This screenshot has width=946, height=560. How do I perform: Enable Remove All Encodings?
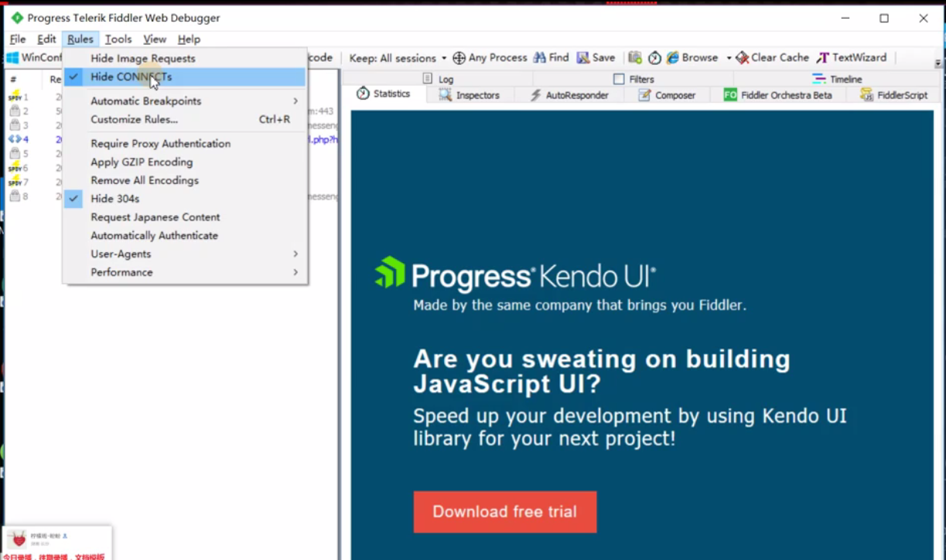click(184, 180)
